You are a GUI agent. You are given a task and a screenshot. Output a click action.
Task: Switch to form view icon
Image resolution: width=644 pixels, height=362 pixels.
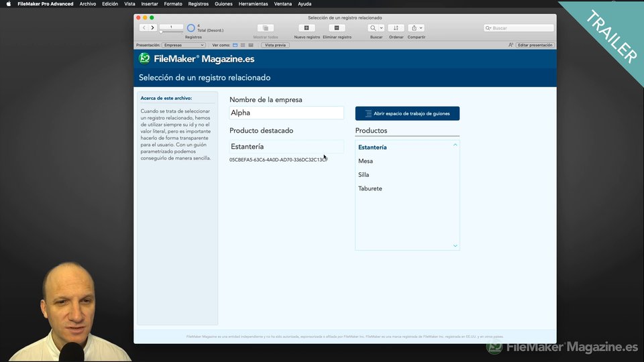(235, 45)
